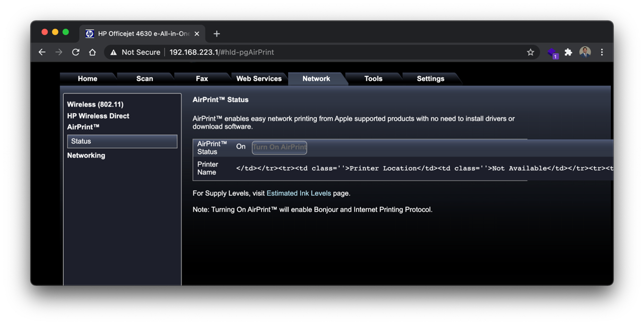The image size is (644, 325).
Task: Expand Wireless (802.11) in the sidebar
Action: click(x=95, y=104)
